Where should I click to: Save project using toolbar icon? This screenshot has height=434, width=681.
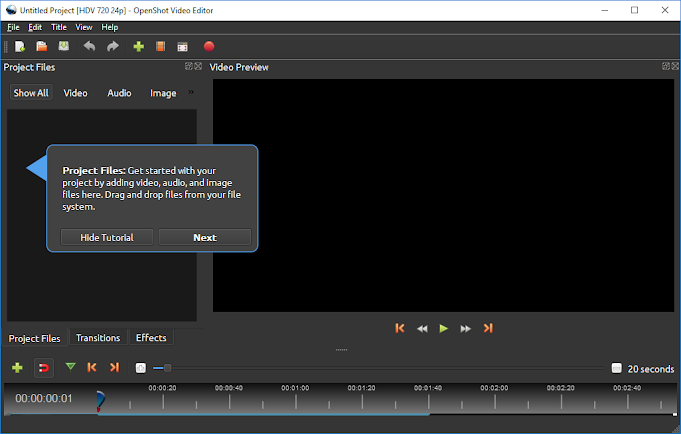pos(64,46)
